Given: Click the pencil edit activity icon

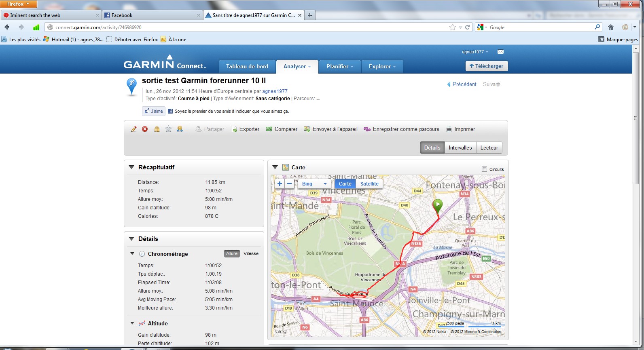Looking at the screenshot, I should (134, 129).
